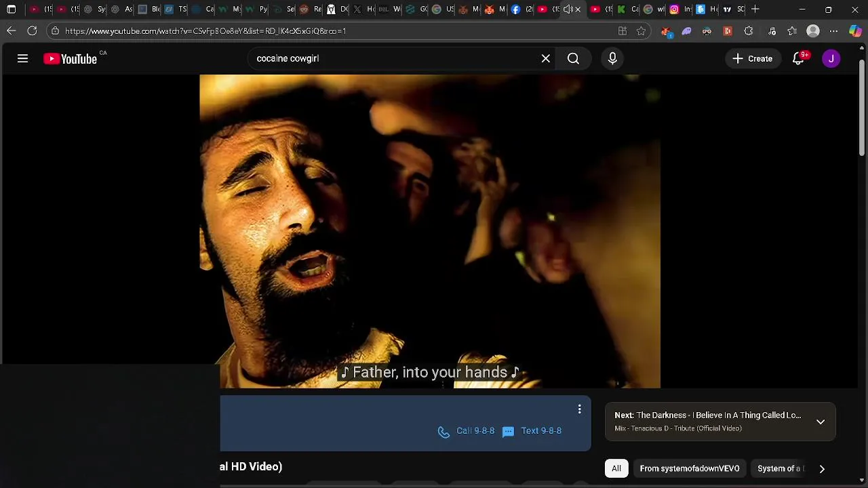View site information lock icon

(55, 30)
